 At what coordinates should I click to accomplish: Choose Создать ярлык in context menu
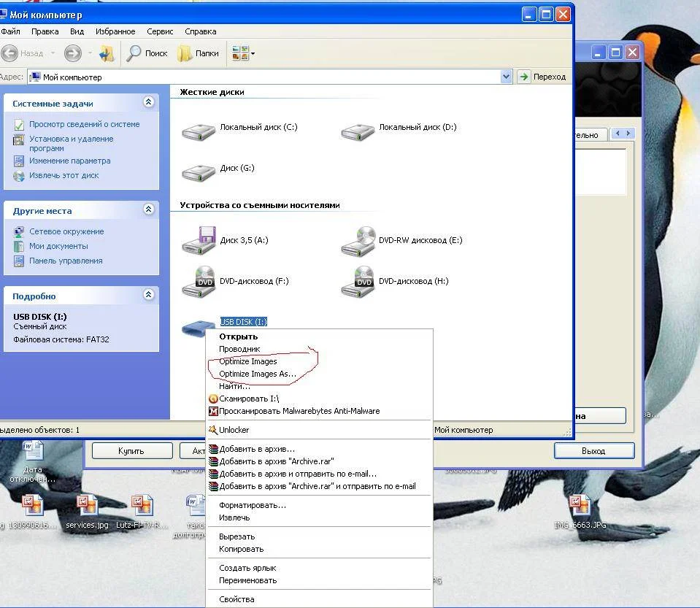coord(320,569)
